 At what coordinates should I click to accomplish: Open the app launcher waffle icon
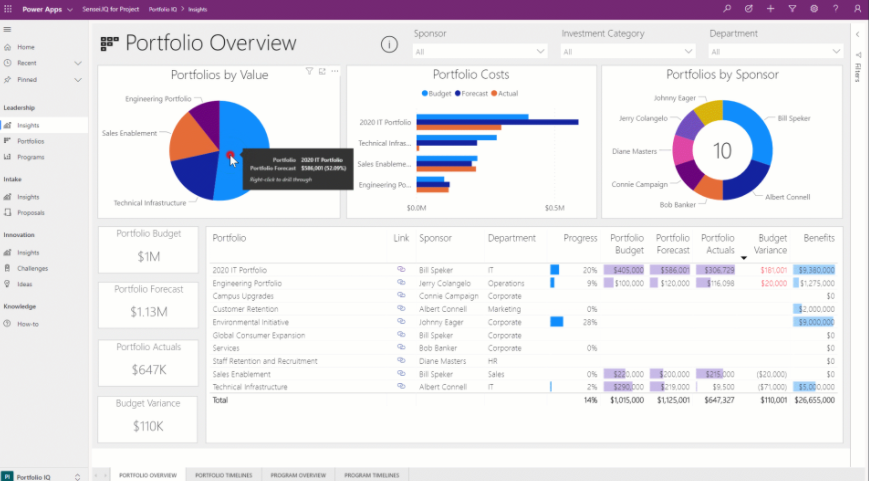click(8, 9)
